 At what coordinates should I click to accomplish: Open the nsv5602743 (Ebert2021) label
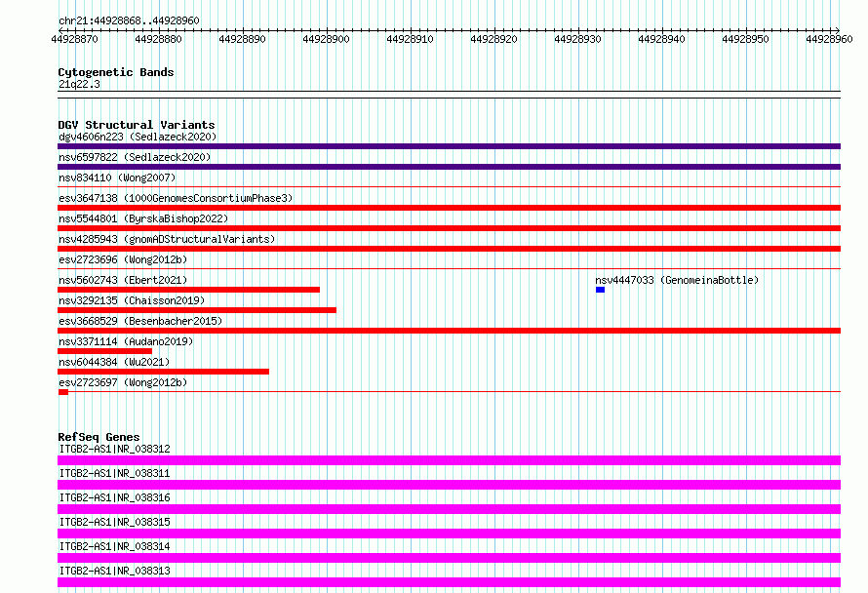(123, 280)
